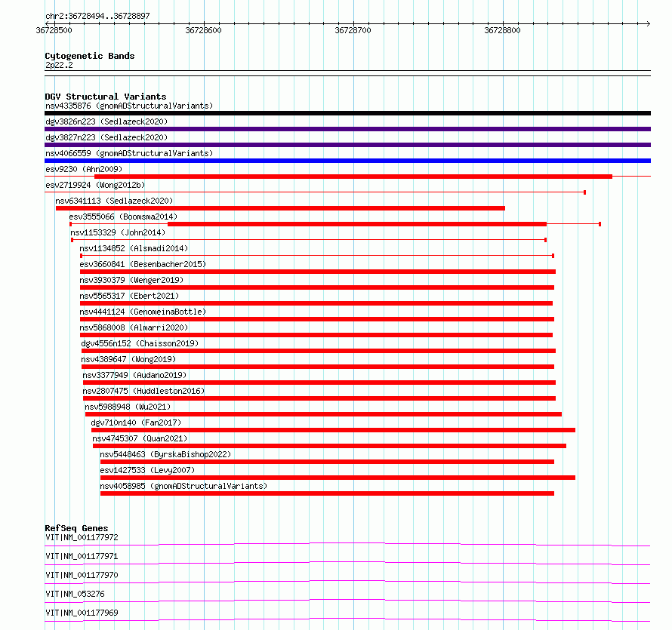Click the blue nsv4066559 variant bar
This screenshot has height=630, width=672.
[347, 161]
